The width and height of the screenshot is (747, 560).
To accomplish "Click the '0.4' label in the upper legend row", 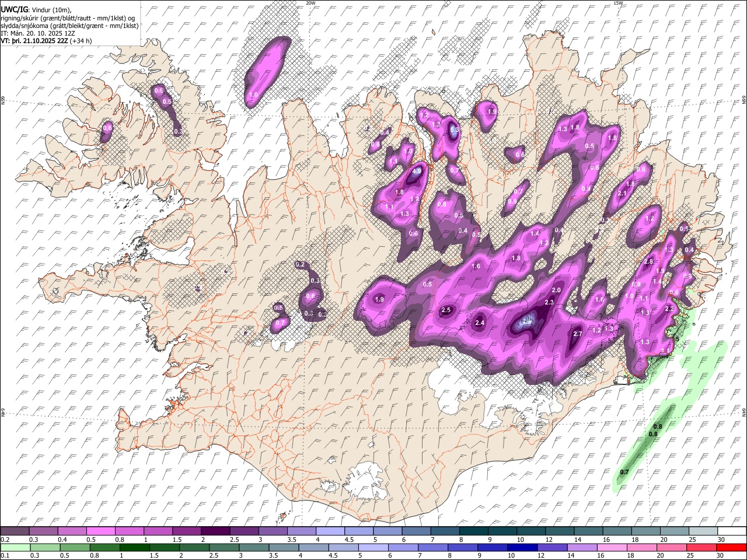I will coord(62,540).
